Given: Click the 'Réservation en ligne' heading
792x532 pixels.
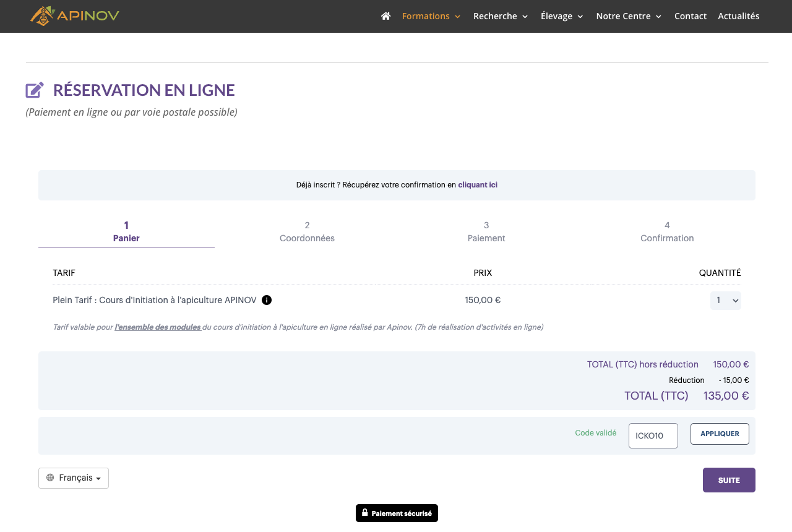Looking at the screenshot, I should click(x=144, y=90).
